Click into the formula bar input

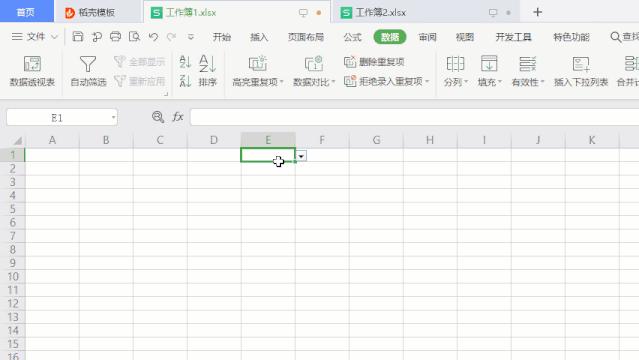point(414,117)
